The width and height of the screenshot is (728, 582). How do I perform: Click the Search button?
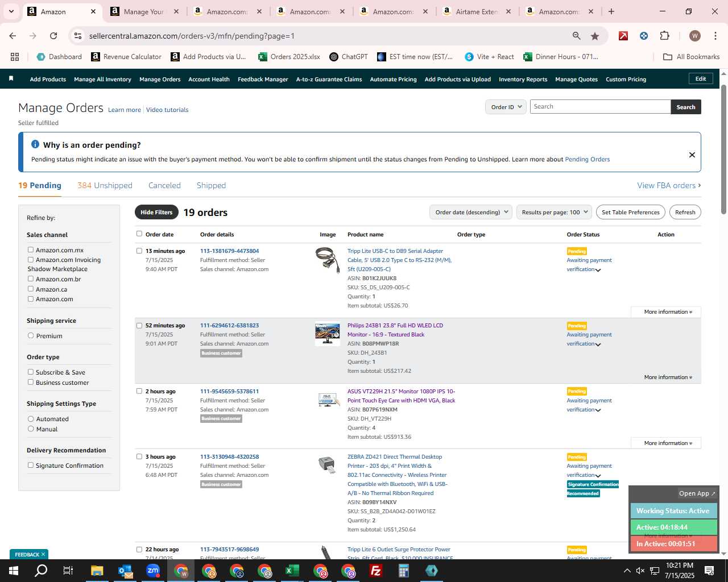click(686, 107)
